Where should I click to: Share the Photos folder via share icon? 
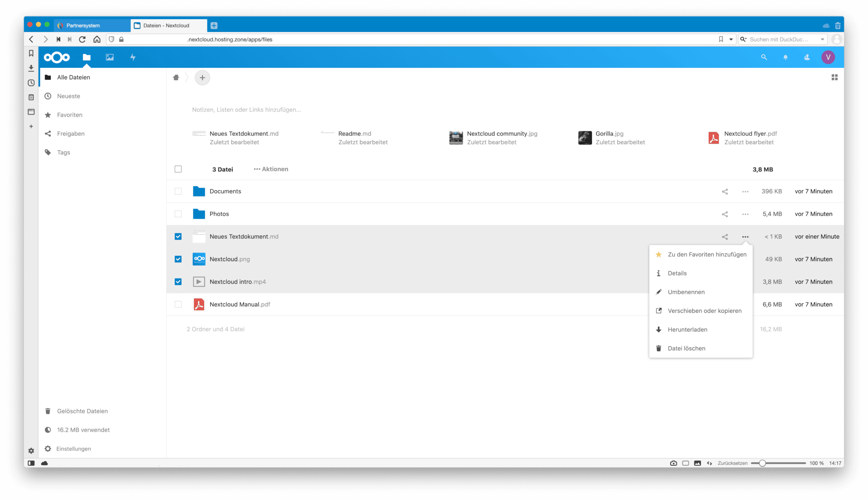[x=725, y=214]
